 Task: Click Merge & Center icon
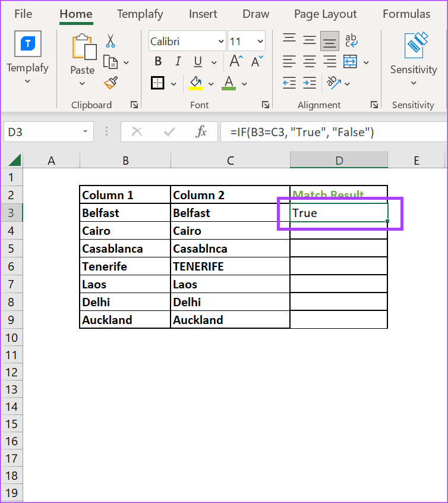[350, 61]
